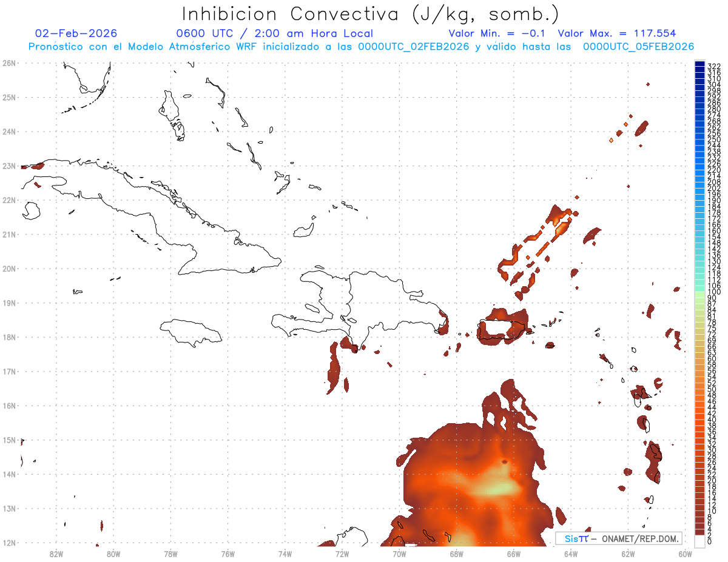728x562 pixels.
Task: Click the '12N' latitude label
Action: [x=8, y=543]
